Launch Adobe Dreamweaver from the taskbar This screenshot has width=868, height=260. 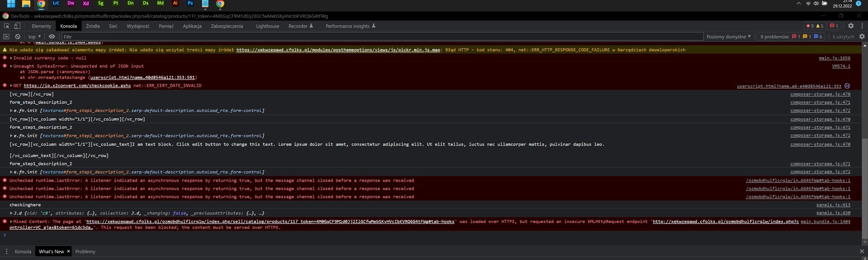(x=71, y=3)
